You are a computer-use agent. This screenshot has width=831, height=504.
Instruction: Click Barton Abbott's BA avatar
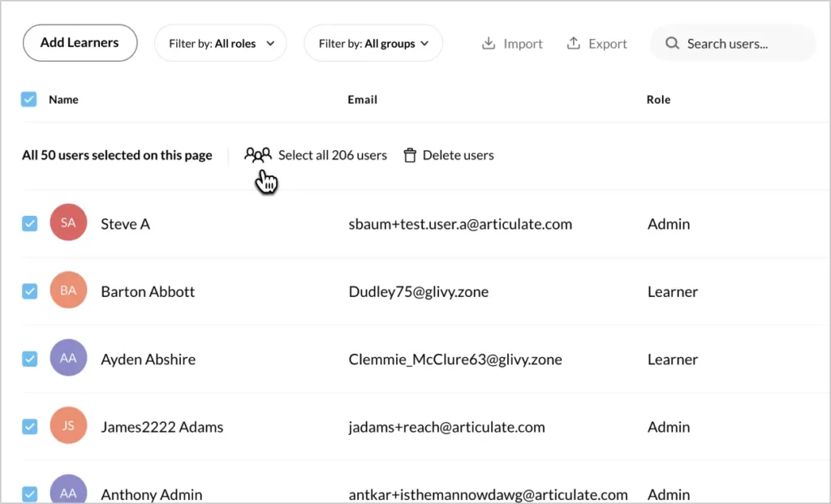click(x=68, y=291)
